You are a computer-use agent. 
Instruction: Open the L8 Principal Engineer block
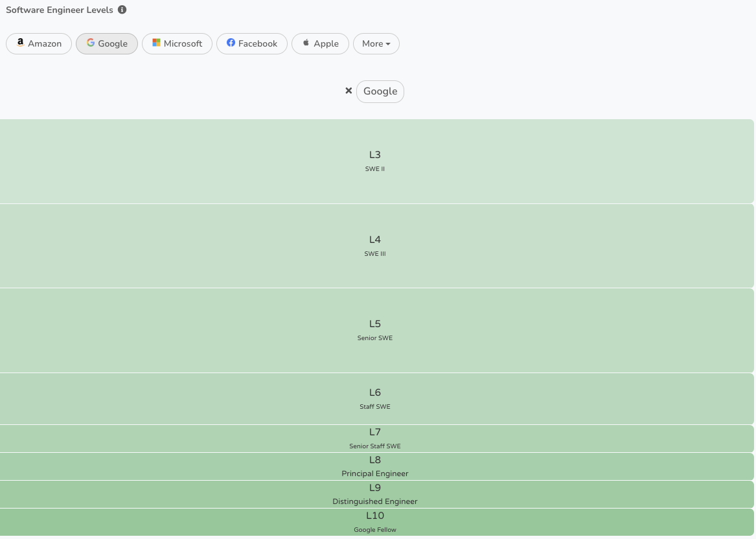tap(376, 466)
